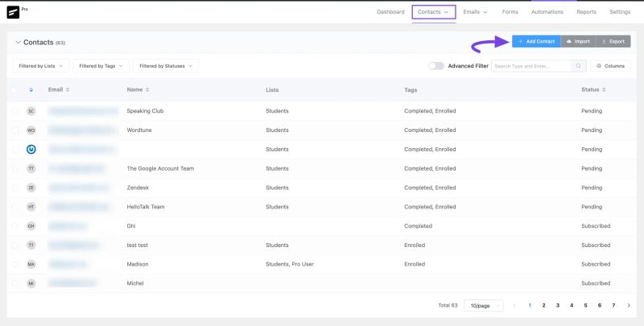Click the blue power-symbol avatar
This screenshot has height=326, width=644.
[x=31, y=150]
